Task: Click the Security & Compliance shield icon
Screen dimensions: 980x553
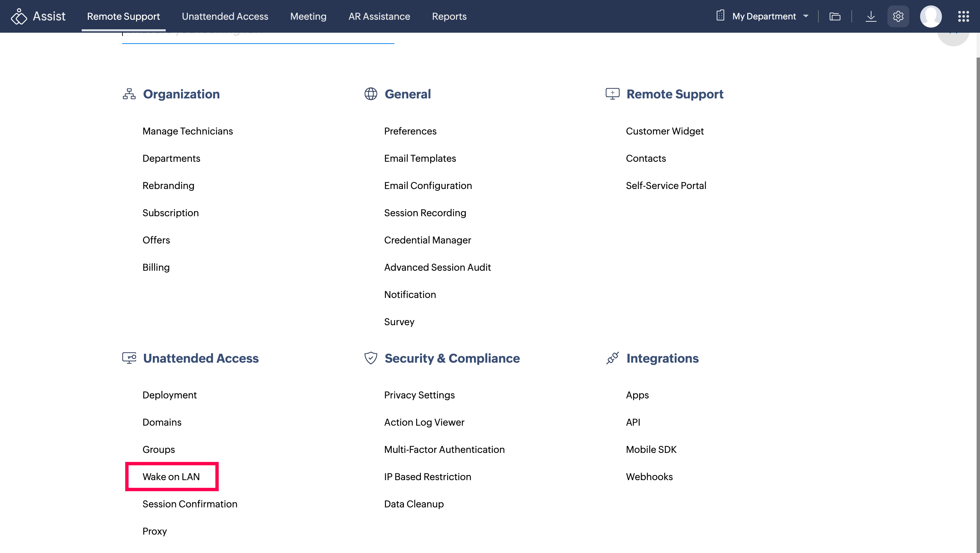Action: pyautogui.click(x=371, y=358)
